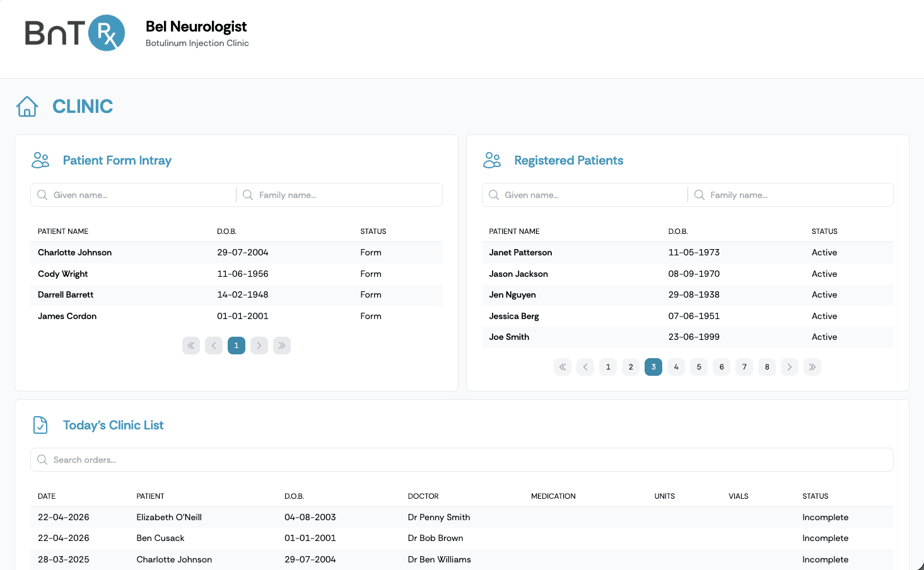The width and height of the screenshot is (924, 570).
Task: Open page 4 of Registered Patients
Action: tap(676, 367)
